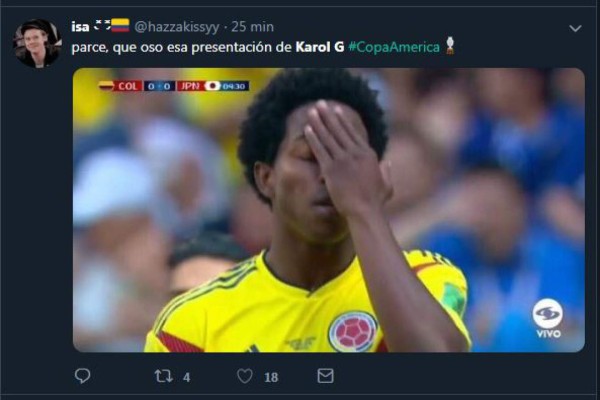Click the 25 min timestamp

click(253, 27)
